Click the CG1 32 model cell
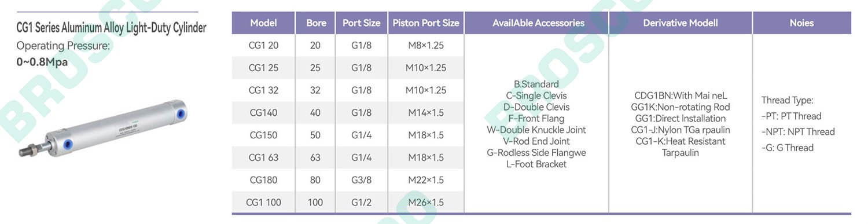868x224 pixels. (x=263, y=90)
